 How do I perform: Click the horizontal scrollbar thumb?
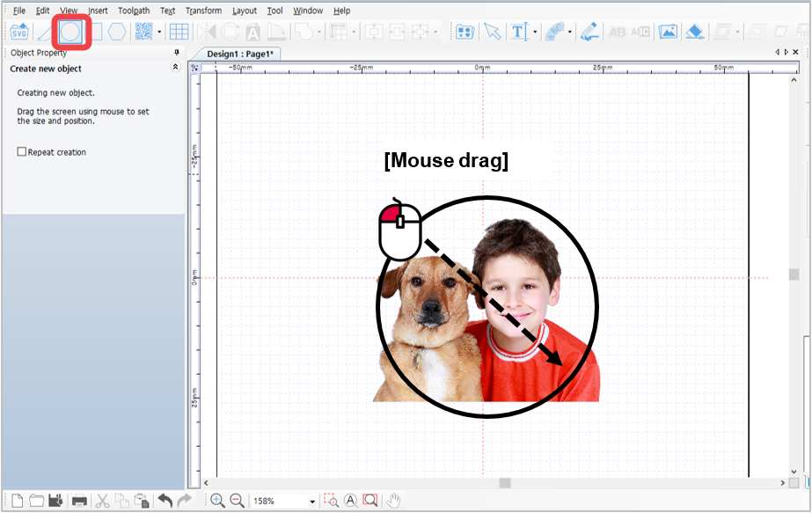pyautogui.click(x=505, y=483)
